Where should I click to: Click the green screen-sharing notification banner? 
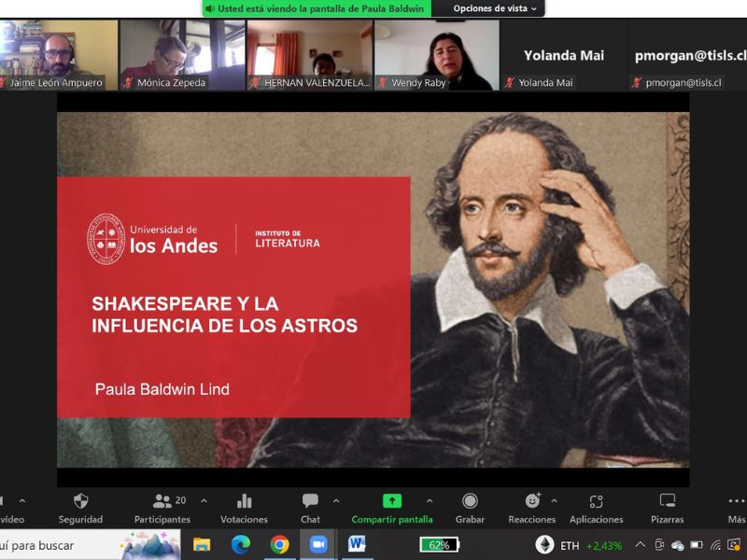point(317,8)
